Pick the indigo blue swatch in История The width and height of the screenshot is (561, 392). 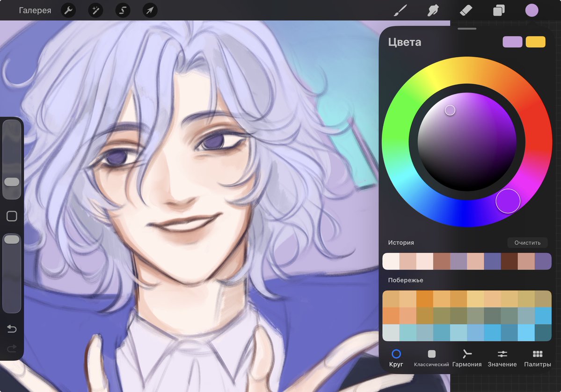coord(492,261)
